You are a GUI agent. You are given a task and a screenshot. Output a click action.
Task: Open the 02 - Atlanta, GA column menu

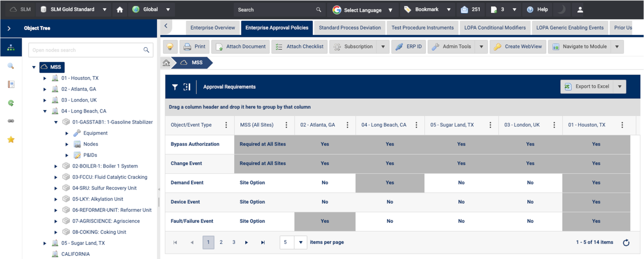[x=347, y=125]
